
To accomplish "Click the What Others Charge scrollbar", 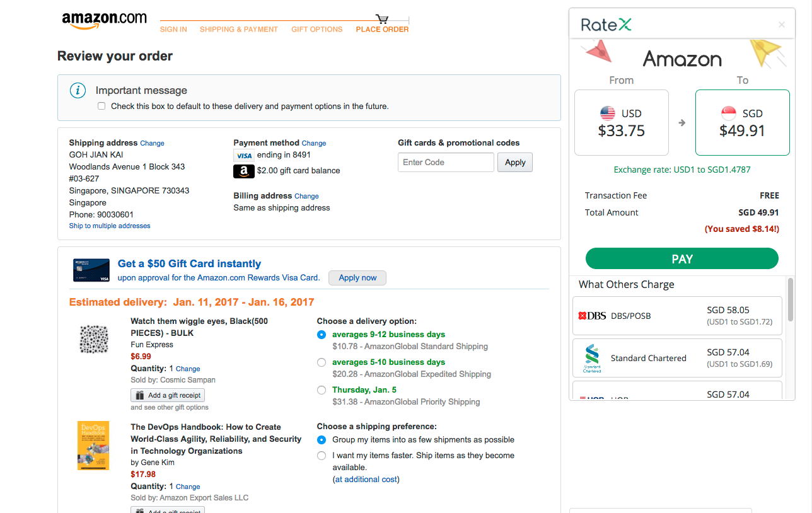I will tap(791, 303).
